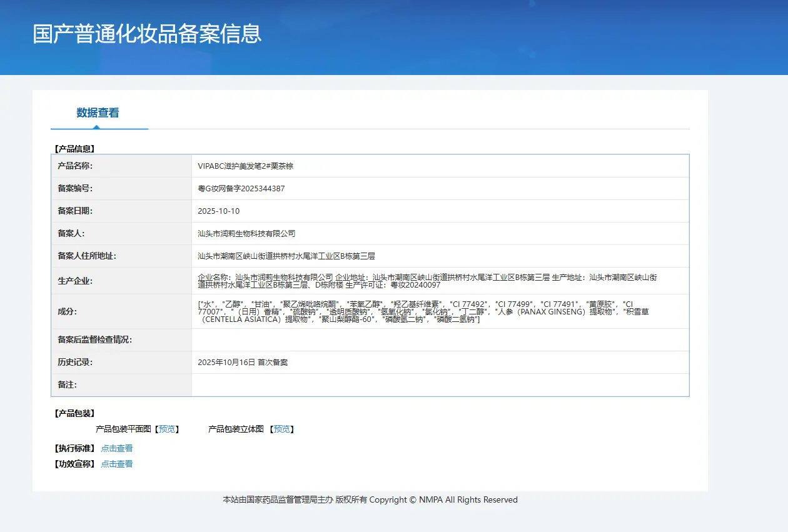Image resolution: width=788 pixels, height=532 pixels.
Task: Click the 备注 row label
Action: coord(67,385)
